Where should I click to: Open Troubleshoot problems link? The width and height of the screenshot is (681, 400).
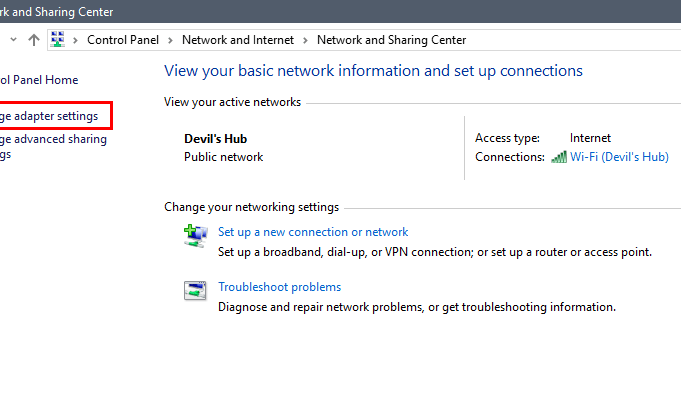coord(279,287)
